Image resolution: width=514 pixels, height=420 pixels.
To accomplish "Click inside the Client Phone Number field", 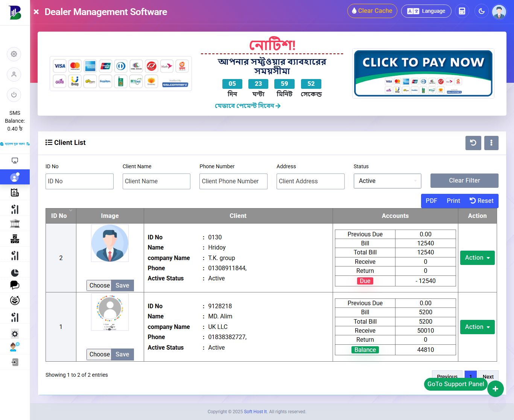I will tap(233, 181).
